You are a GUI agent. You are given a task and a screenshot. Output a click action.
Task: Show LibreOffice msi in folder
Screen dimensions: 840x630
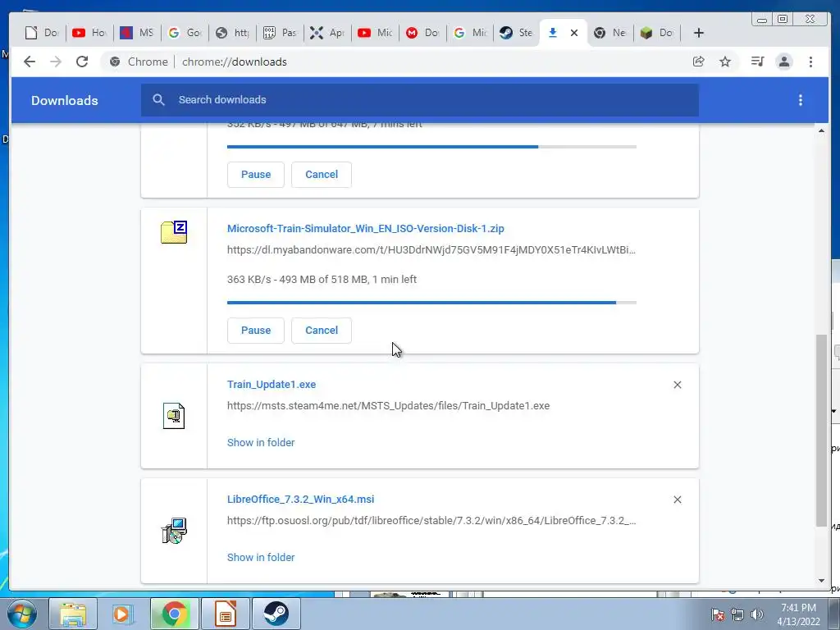pyautogui.click(x=261, y=557)
